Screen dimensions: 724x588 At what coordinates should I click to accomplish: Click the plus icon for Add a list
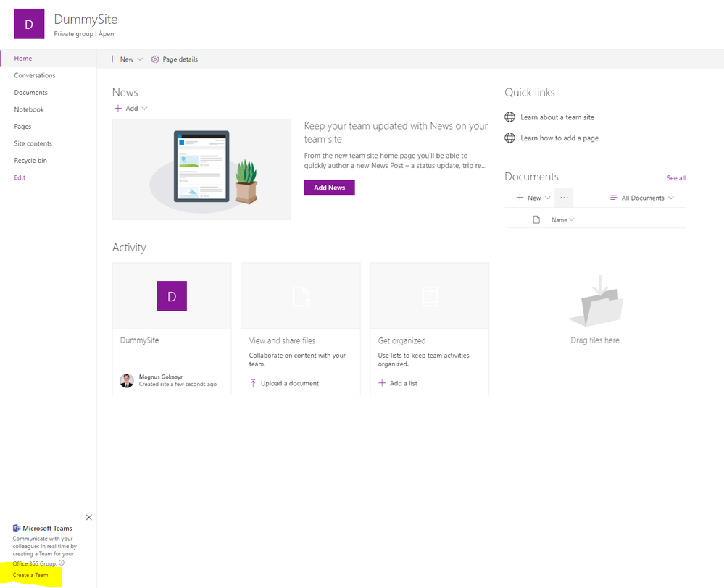point(382,383)
